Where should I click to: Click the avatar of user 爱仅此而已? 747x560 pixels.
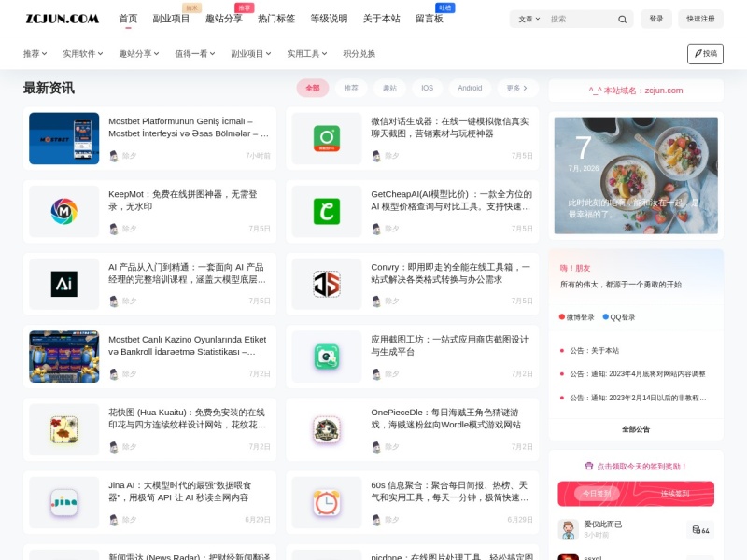[x=568, y=529]
